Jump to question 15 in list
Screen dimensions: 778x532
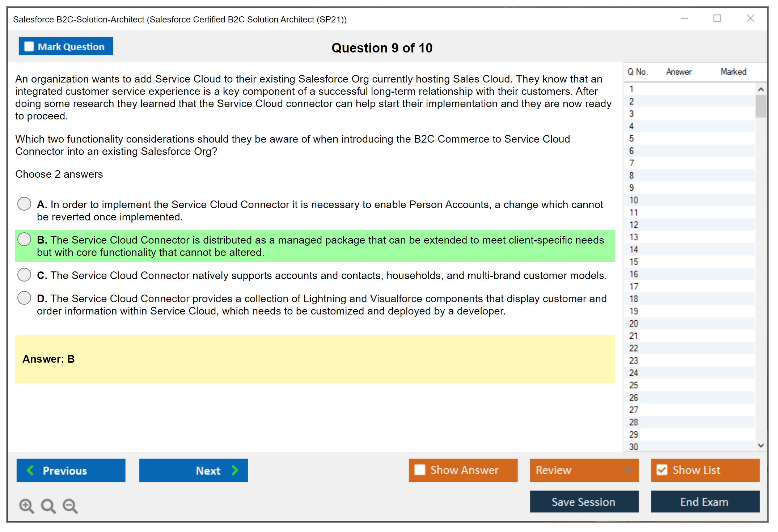pyautogui.click(x=634, y=262)
